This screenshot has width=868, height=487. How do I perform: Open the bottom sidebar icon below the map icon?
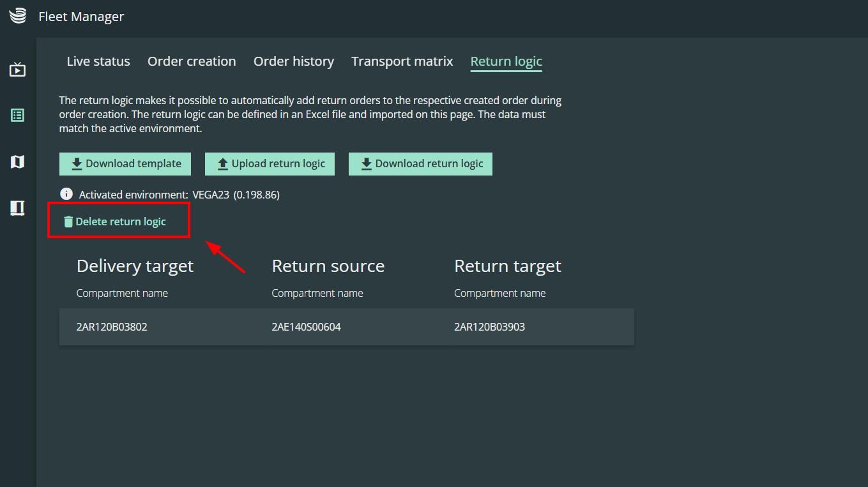click(17, 208)
